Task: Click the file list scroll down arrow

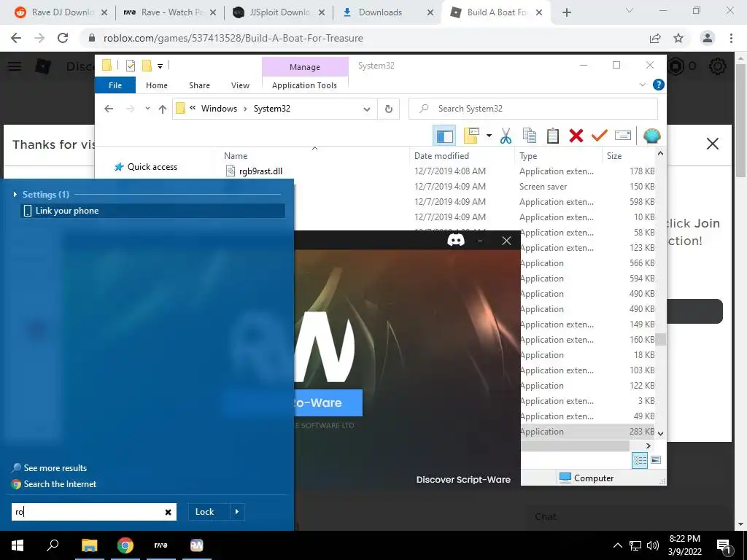Action: (x=660, y=433)
